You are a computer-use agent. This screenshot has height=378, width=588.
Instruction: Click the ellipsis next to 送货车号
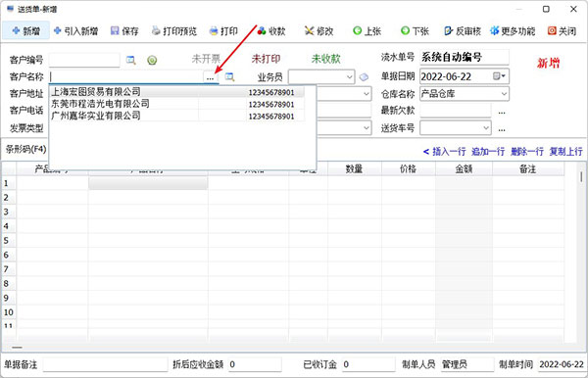(x=502, y=129)
